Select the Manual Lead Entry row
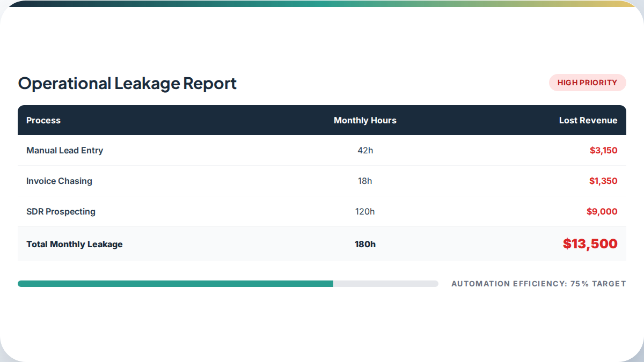 [64, 150]
